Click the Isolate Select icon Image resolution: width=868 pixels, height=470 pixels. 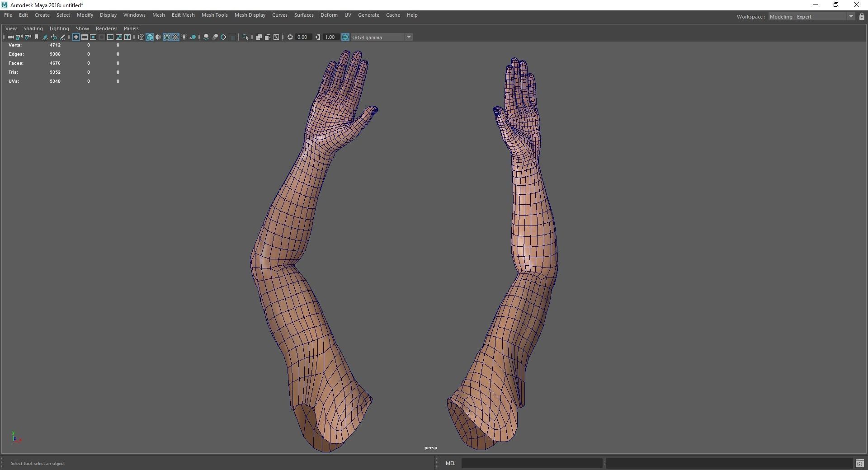[245, 37]
